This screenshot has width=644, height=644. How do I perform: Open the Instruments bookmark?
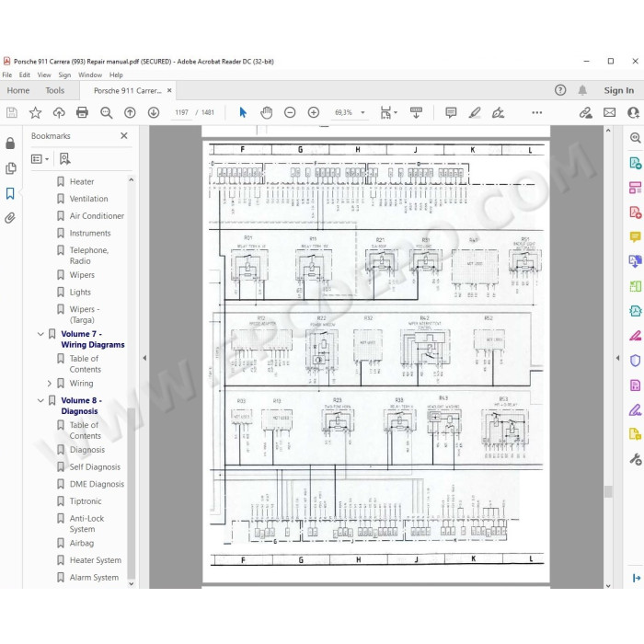pos(90,233)
